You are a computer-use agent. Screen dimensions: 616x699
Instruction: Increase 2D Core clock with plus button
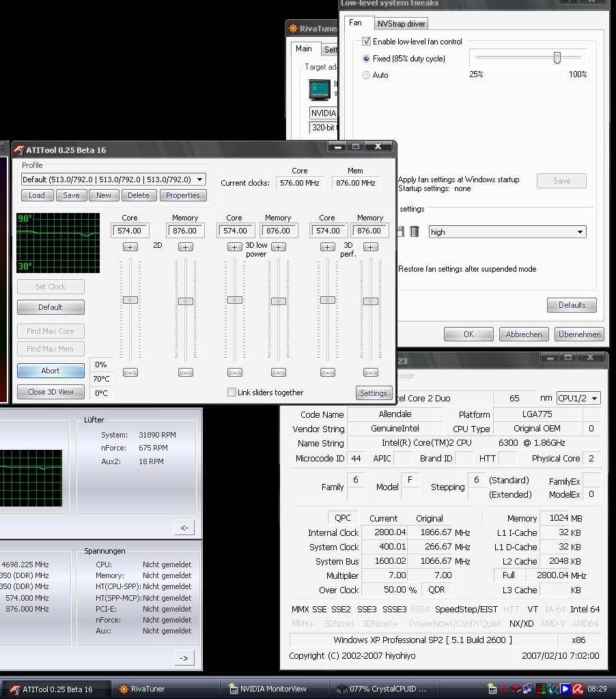tap(130, 247)
